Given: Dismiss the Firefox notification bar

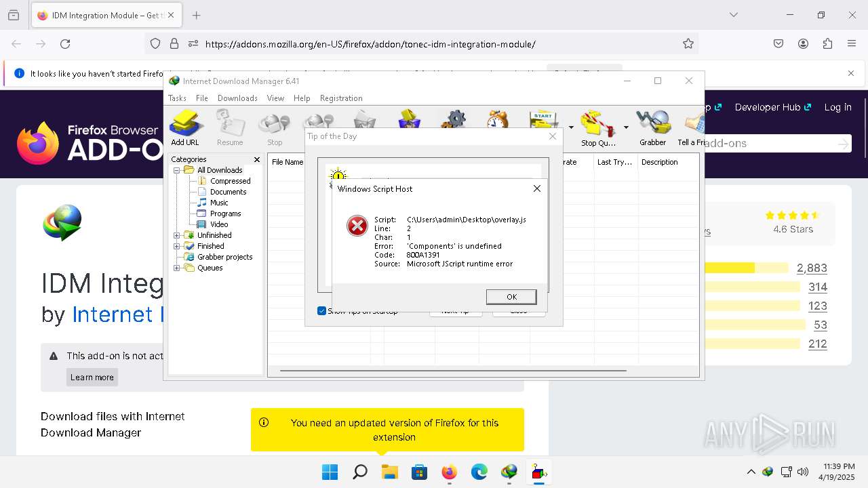Looking at the screenshot, I should click(851, 73).
